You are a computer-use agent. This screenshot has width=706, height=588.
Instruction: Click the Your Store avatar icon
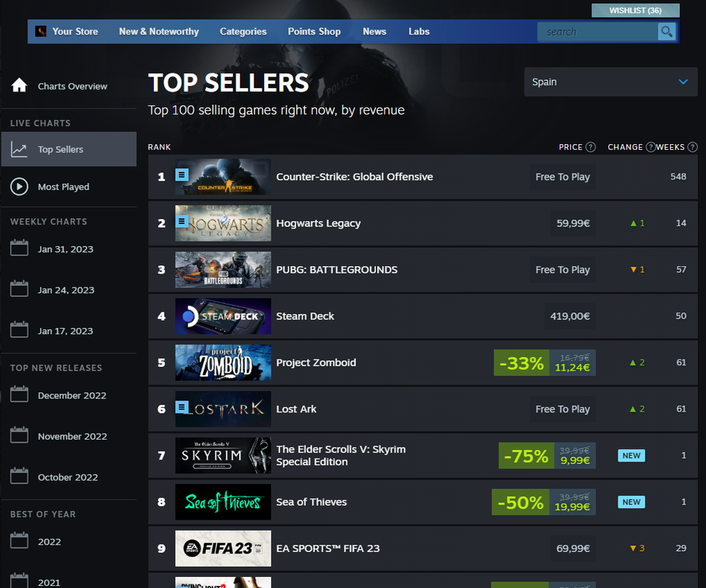[40, 31]
